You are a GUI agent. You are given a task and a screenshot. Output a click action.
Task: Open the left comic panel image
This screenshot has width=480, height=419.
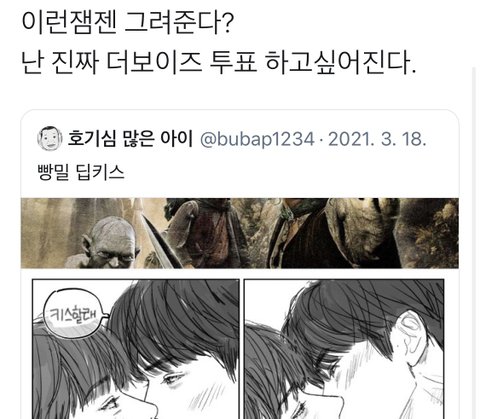point(136,349)
